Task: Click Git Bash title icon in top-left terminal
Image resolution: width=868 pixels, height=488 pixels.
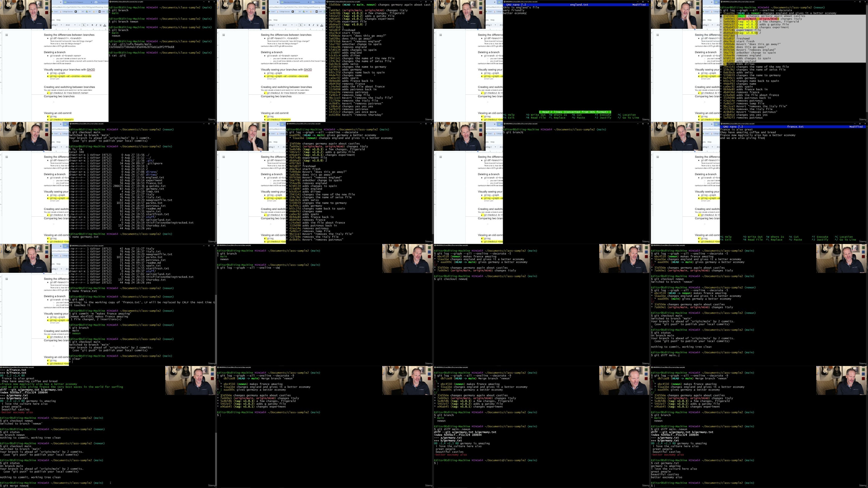Action: [110, 2]
